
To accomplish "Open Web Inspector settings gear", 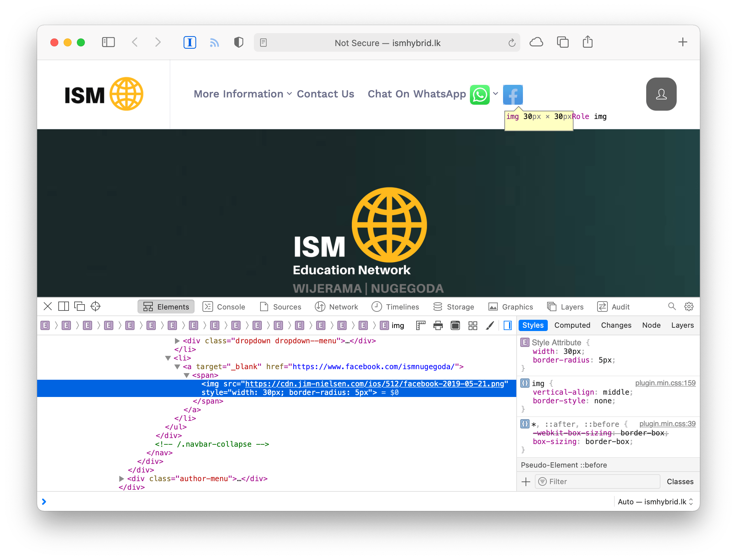I will click(689, 306).
